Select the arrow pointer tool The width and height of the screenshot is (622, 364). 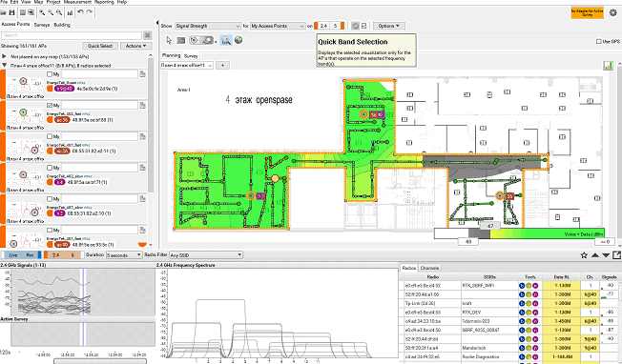[169, 40]
